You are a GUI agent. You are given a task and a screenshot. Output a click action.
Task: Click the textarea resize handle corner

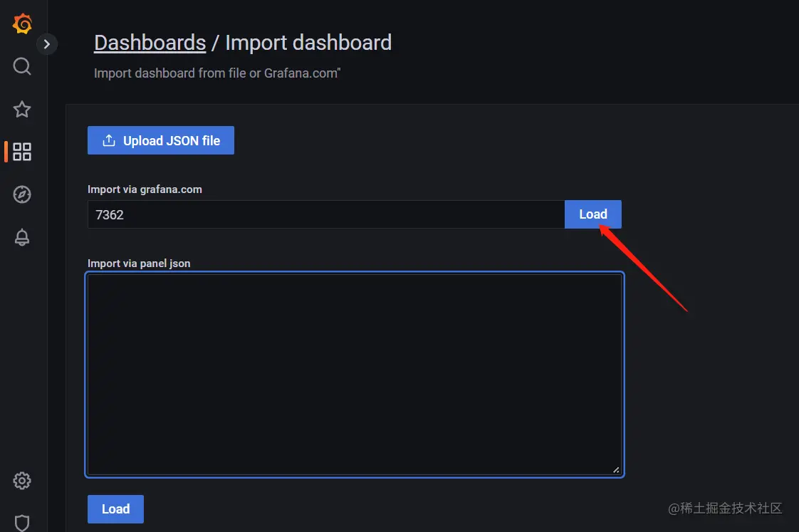click(x=616, y=470)
